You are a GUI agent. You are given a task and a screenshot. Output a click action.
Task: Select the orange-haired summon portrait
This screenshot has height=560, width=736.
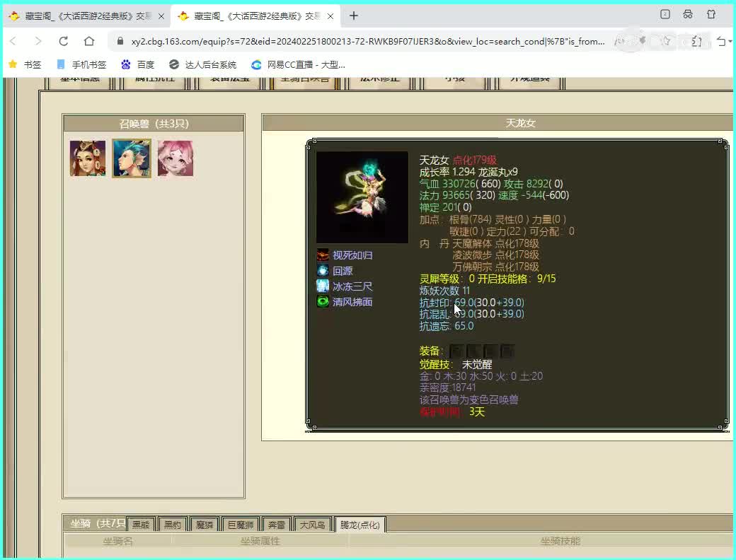(88, 158)
